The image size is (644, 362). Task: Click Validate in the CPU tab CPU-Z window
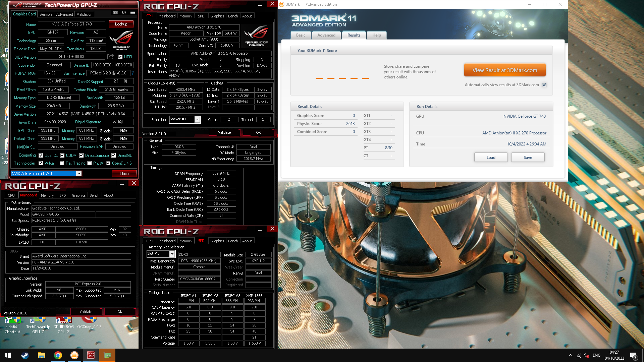click(224, 132)
